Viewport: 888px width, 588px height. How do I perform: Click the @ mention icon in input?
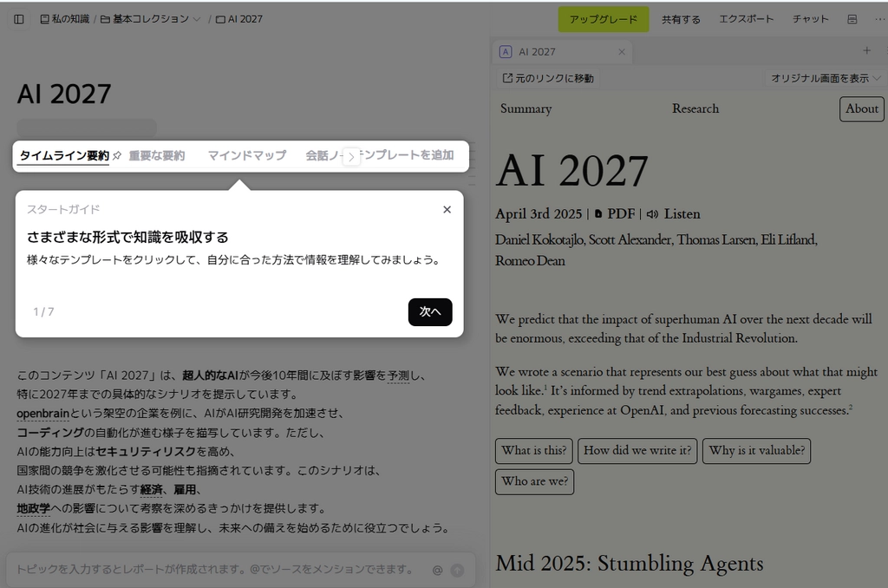coord(437,570)
